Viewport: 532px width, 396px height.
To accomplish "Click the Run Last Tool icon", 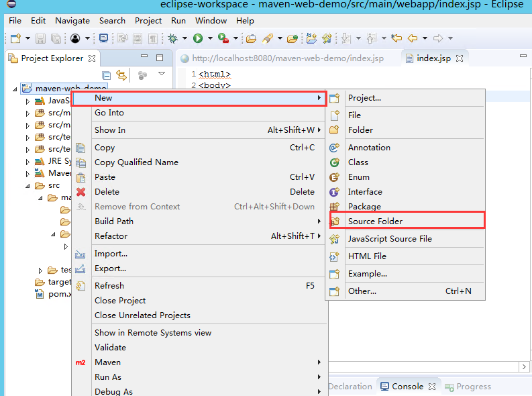I will pos(223,38).
